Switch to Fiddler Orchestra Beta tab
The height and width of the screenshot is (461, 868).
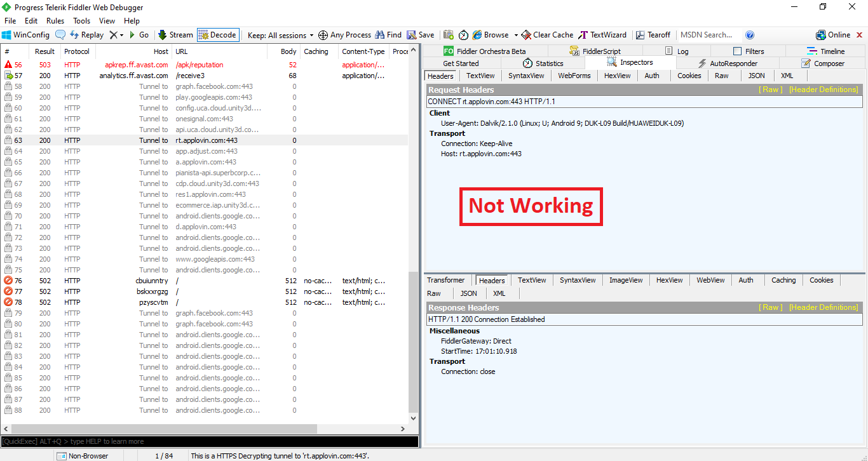(485, 51)
